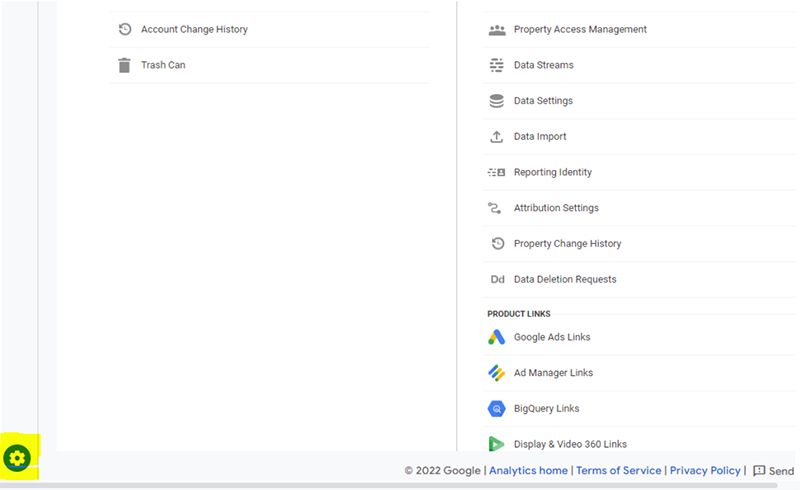Click the Send feedback speech icon
The height and width of the screenshot is (490, 800).
pyautogui.click(x=759, y=471)
